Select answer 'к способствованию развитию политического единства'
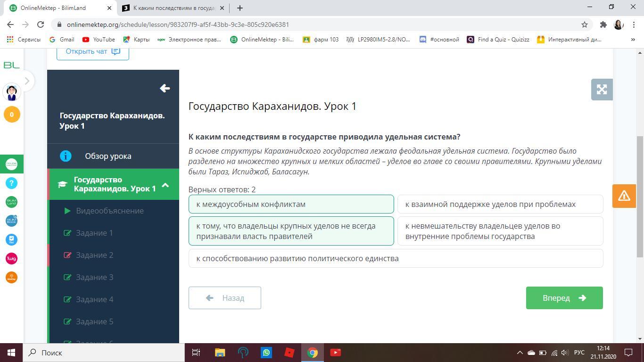644x362 pixels. point(396,258)
